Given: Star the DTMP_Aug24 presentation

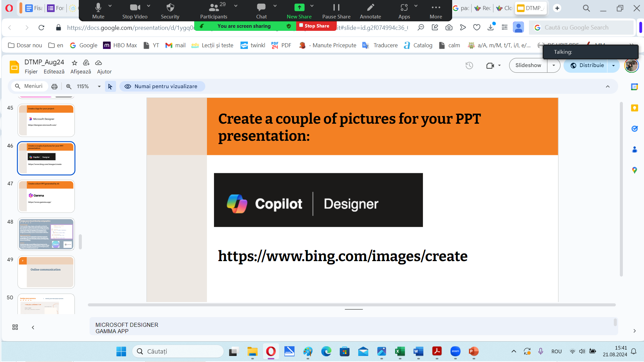Looking at the screenshot, I should [74, 63].
